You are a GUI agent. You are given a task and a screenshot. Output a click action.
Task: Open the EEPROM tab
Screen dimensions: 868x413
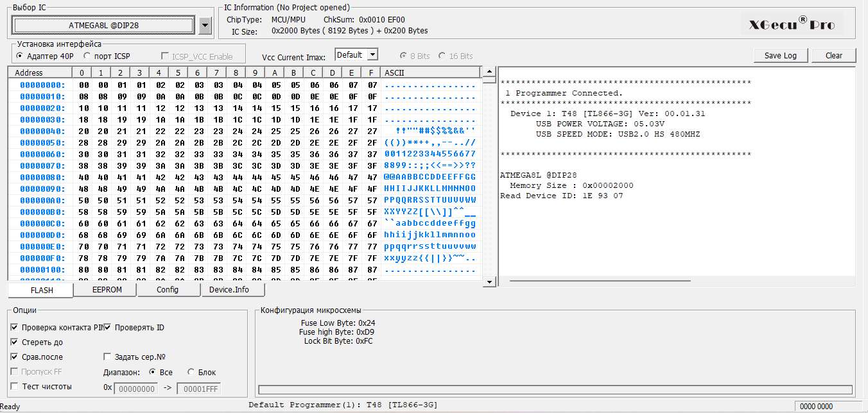(106, 289)
